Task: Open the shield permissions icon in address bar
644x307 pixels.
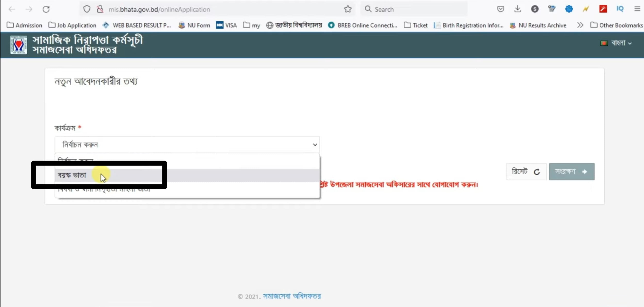Action: click(87, 9)
